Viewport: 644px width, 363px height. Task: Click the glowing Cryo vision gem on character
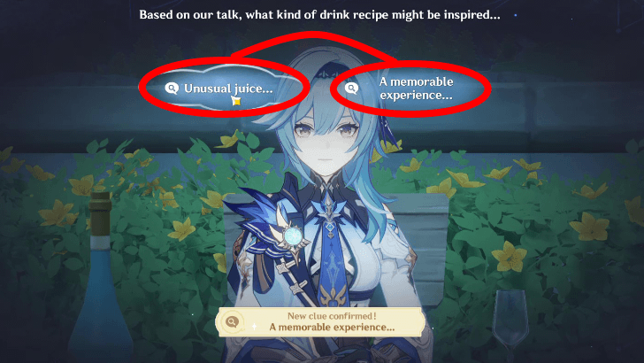(293, 236)
